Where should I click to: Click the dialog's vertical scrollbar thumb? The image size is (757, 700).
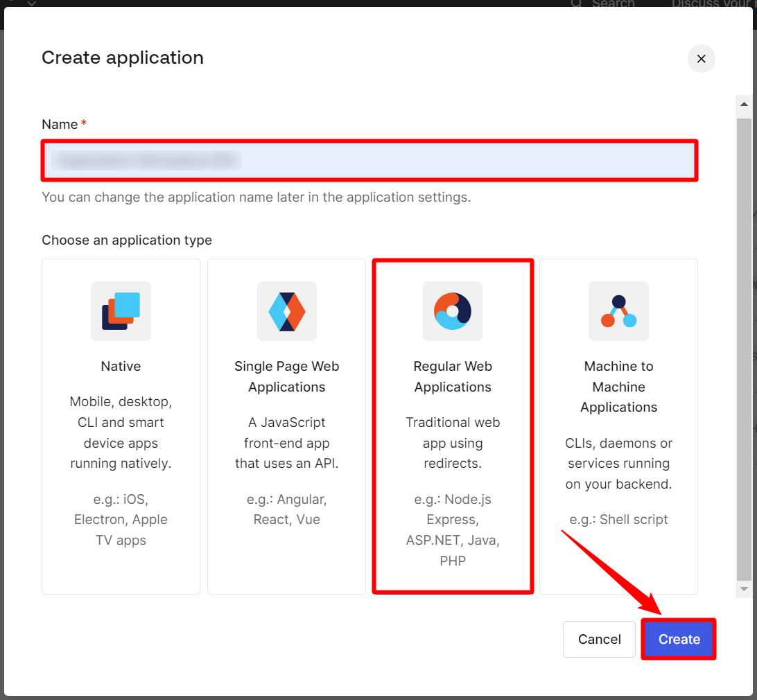[x=744, y=347]
